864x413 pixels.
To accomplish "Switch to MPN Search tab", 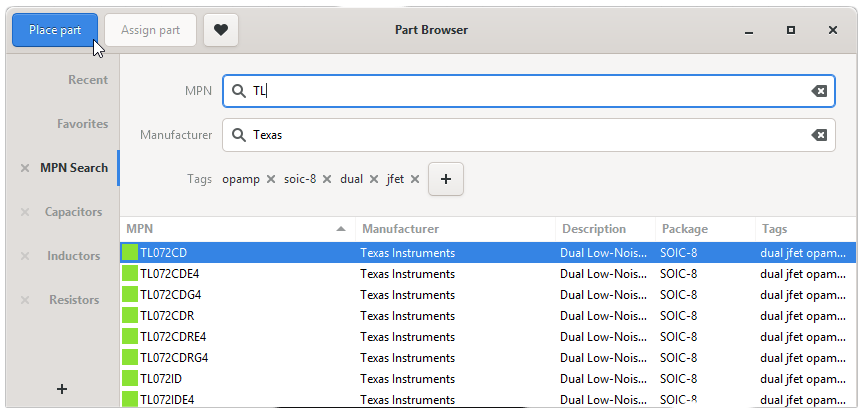I will (74, 168).
